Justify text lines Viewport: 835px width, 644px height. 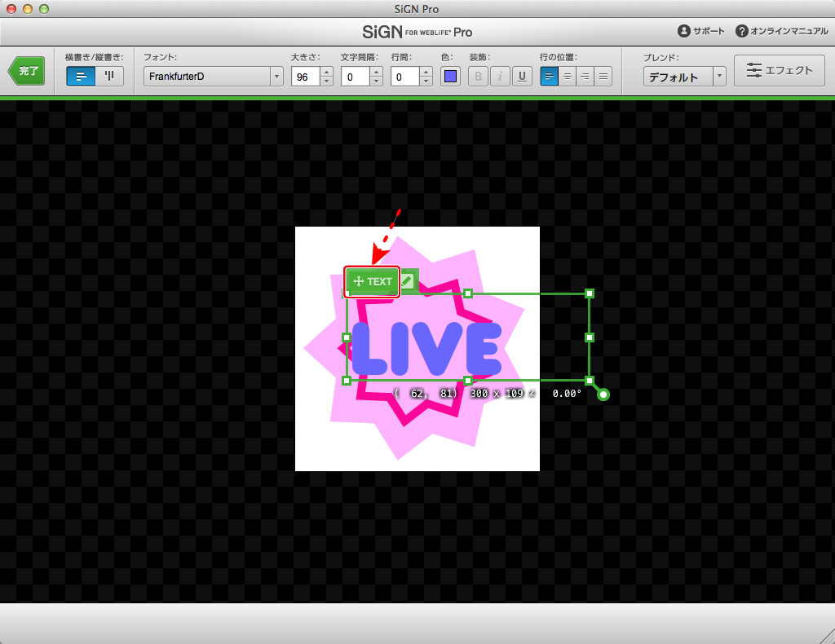coord(603,77)
